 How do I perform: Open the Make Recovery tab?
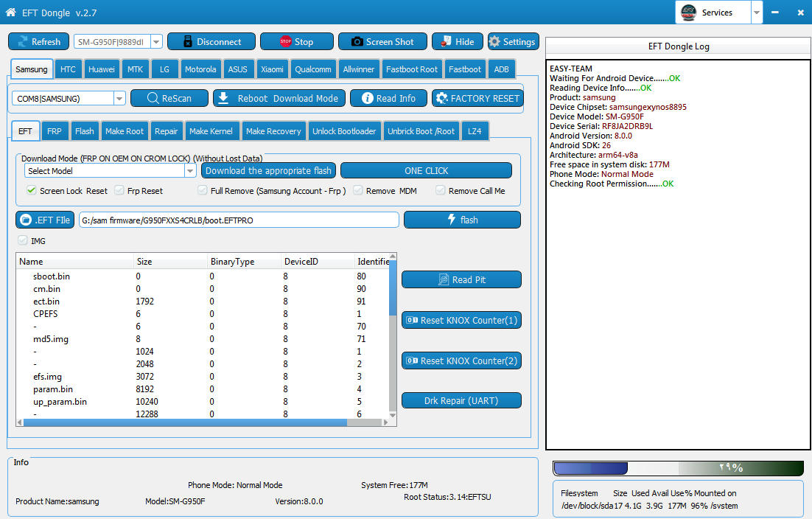click(273, 131)
